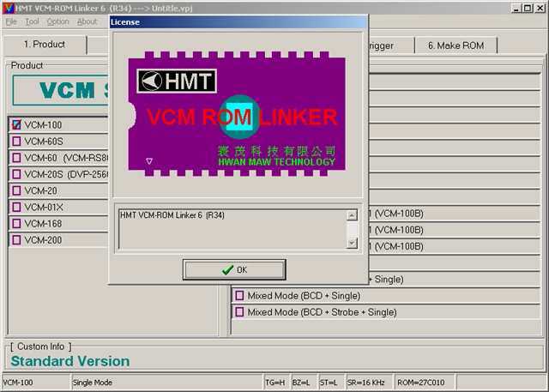549x392 pixels.
Task: Confirm the License dialog with OK
Action: point(234,269)
